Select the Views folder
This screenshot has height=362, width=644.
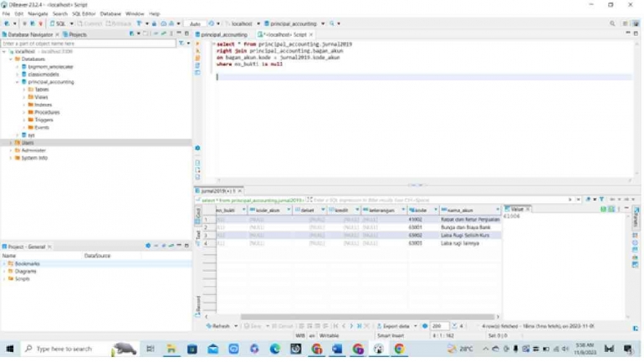pyautogui.click(x=41, y=97)
